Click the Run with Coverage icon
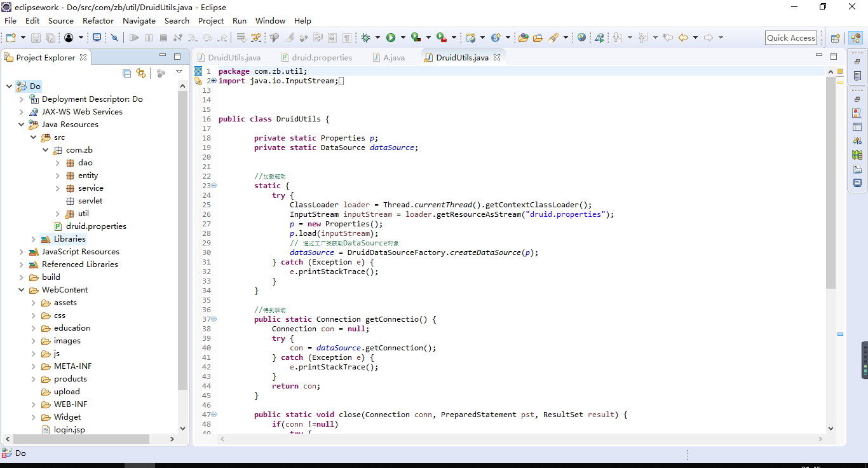The height and width of the screenshot is (468, 868). [415, 38]
